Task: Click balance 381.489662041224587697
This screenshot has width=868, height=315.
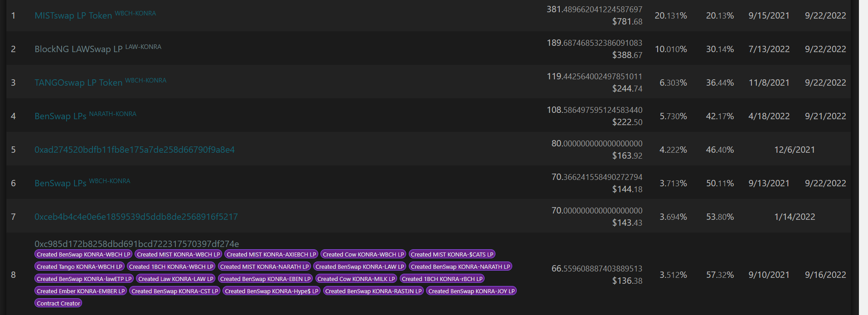Action: 594,9
